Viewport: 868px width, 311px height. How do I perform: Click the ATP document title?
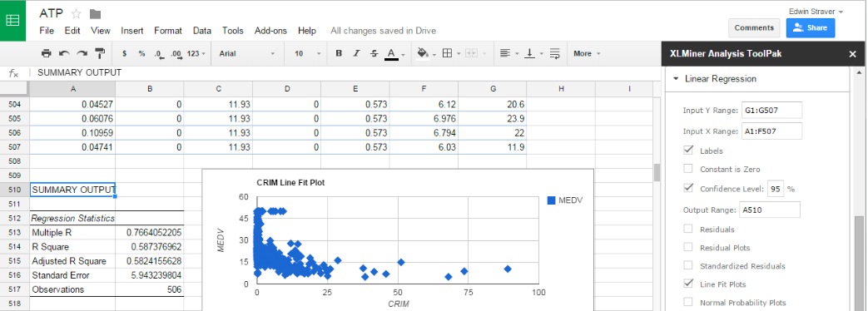tap(51, 14)
